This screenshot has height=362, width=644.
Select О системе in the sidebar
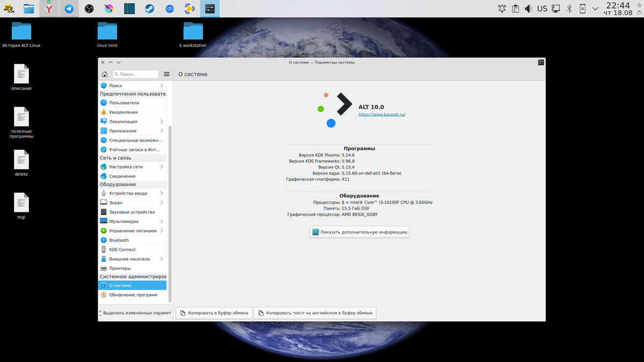click(x=132, y=285)
